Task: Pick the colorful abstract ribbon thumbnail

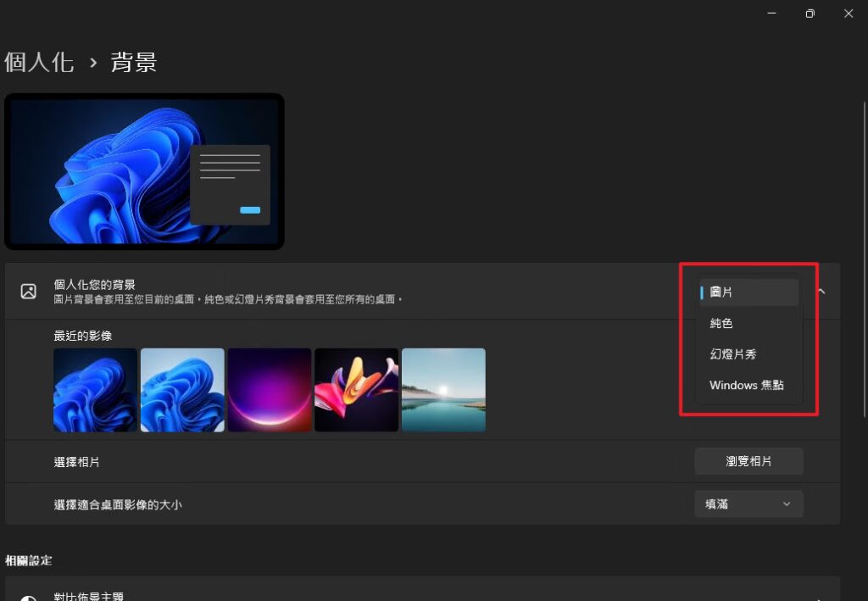Action: coord(356,389)
